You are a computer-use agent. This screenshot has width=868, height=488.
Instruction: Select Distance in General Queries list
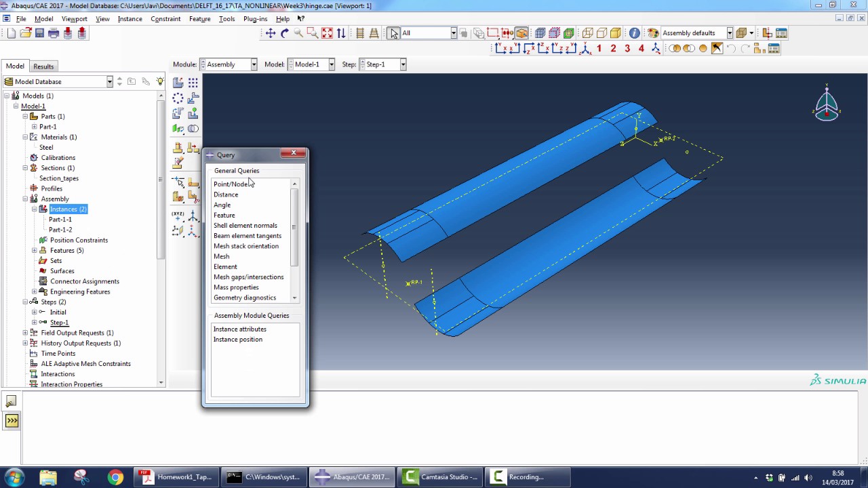[226, 195]
